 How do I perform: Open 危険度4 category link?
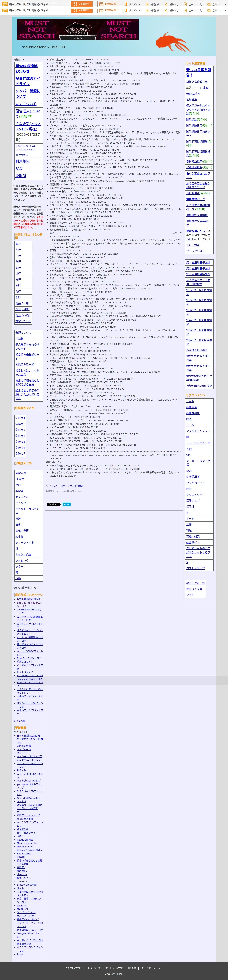[20, 436]
